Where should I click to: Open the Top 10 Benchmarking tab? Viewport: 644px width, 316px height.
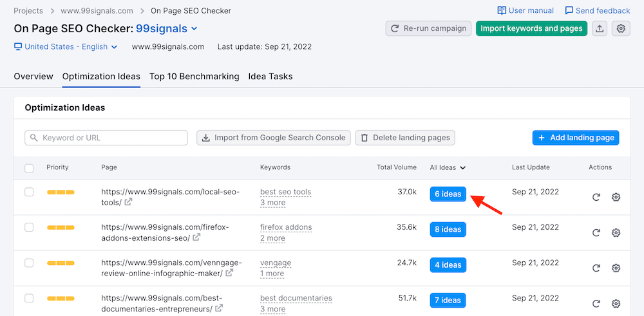(x=194, y=77)
